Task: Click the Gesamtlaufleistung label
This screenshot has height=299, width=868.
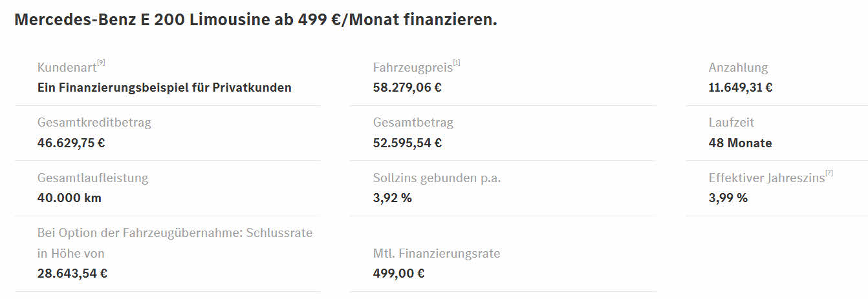Action: [x=92, y=178]
